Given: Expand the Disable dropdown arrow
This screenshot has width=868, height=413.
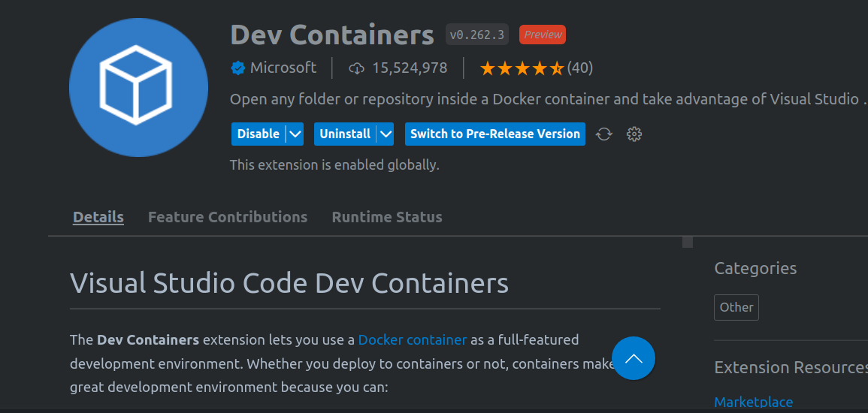Looking at the screenshot, I should coord(295,134).
